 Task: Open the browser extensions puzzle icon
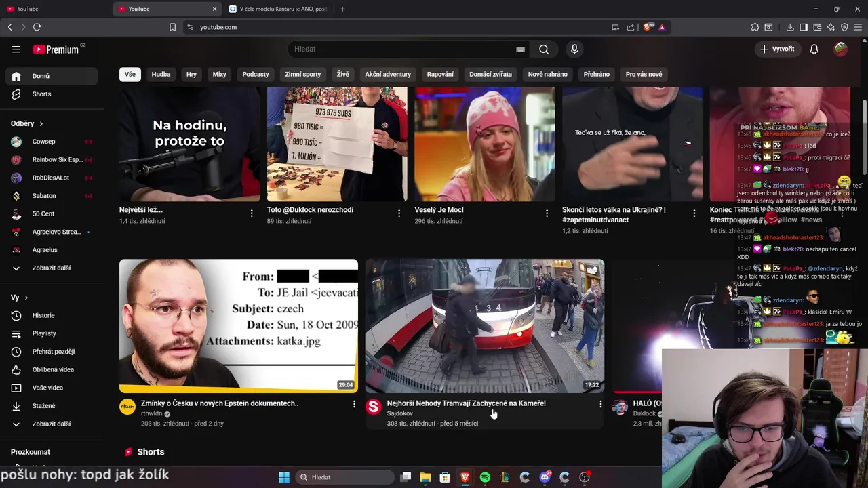[755, 27]
